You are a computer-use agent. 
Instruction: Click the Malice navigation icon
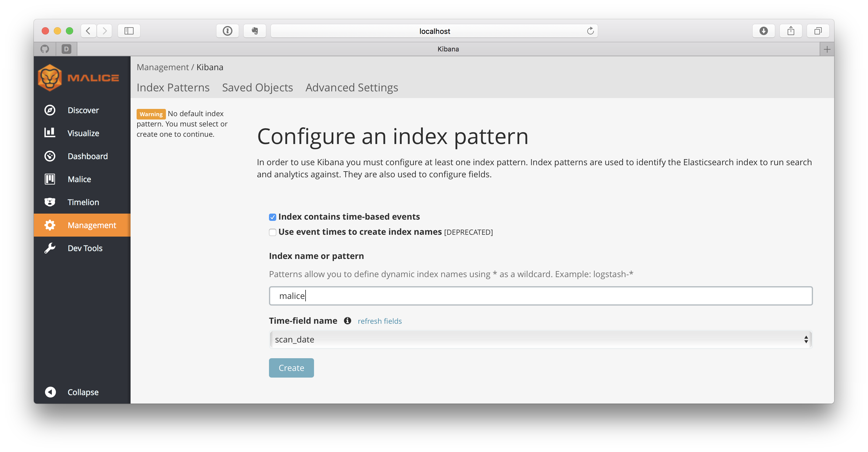pyautogui.click(x=50, y=179)
